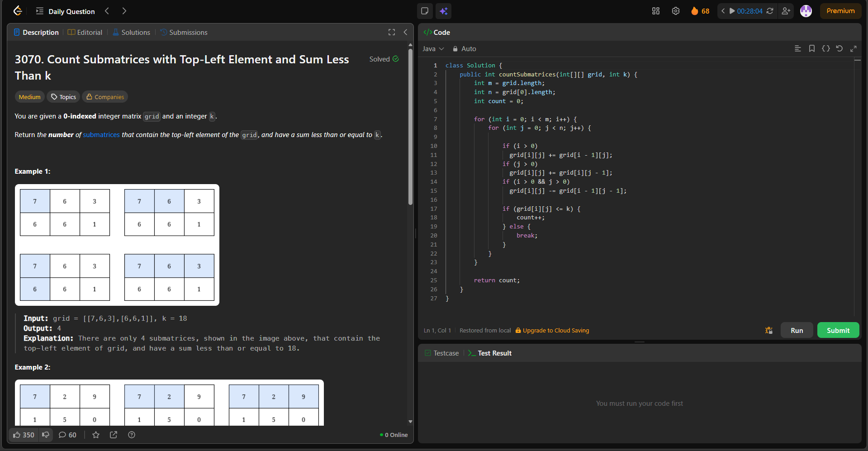Start the timer play button
The height and width of the screenshot is (451, 868).
pyautogui.click(x=732, y=11)
